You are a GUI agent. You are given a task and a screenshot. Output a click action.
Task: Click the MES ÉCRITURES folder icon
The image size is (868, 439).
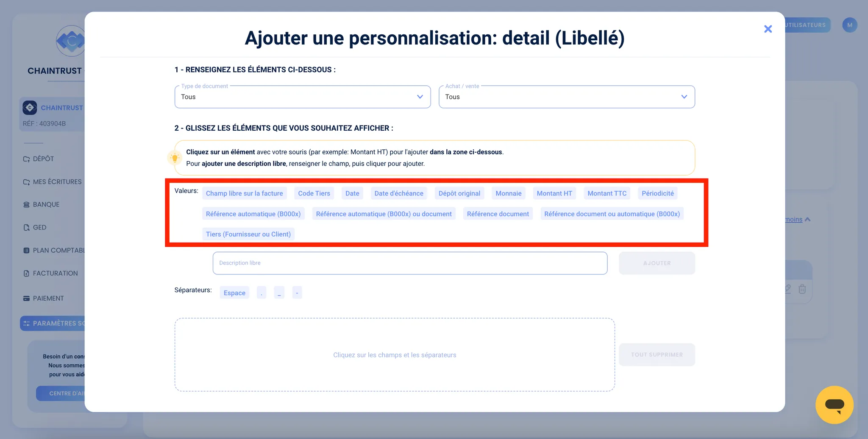pyautogui.click(x=26, y=182)
